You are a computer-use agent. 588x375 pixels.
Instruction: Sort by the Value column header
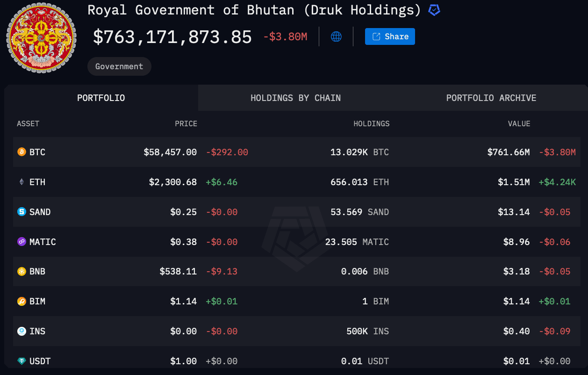[x=519, y=123]
